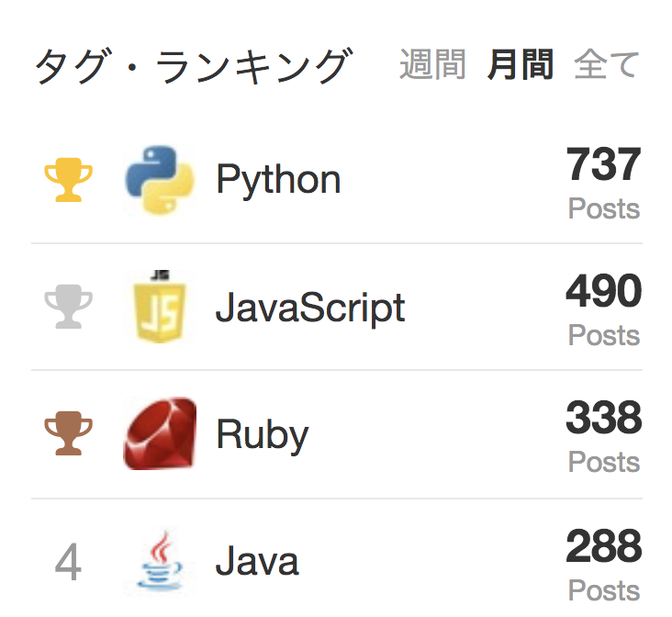Click the Java coffee cup icon
Image resolution: width=672 pixels, height=617 pixels.
[x=160, y=560]
